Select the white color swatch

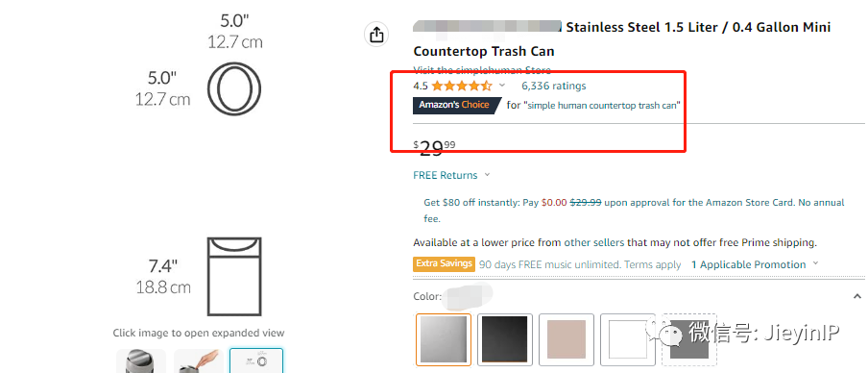628,339
